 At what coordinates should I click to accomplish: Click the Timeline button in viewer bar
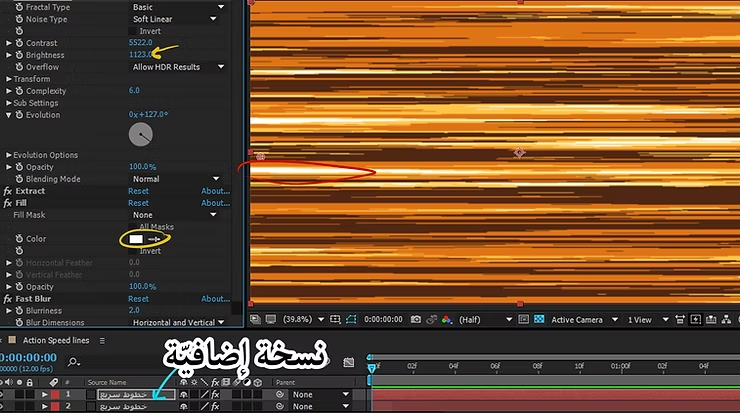click(x=711, y=320)
